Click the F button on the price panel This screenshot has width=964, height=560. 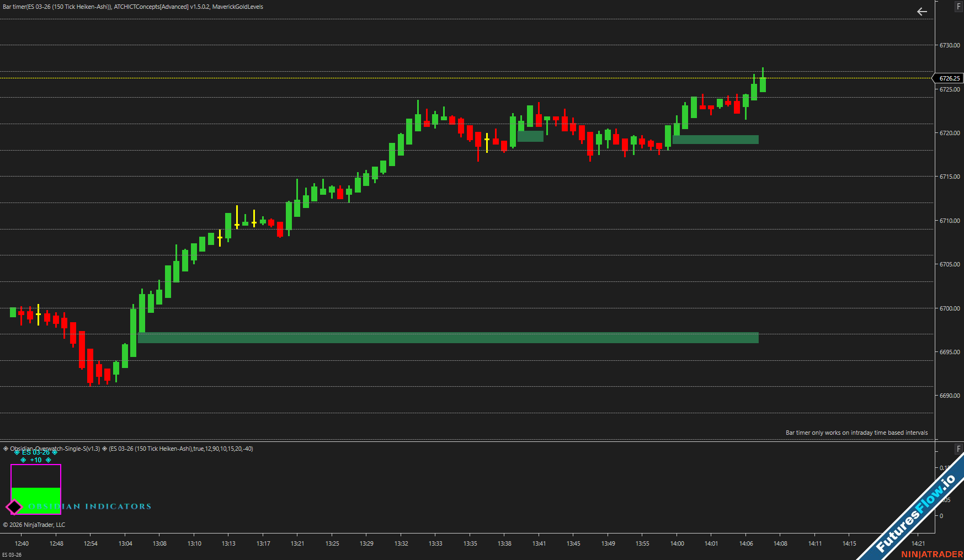click(x=958, y=7)
